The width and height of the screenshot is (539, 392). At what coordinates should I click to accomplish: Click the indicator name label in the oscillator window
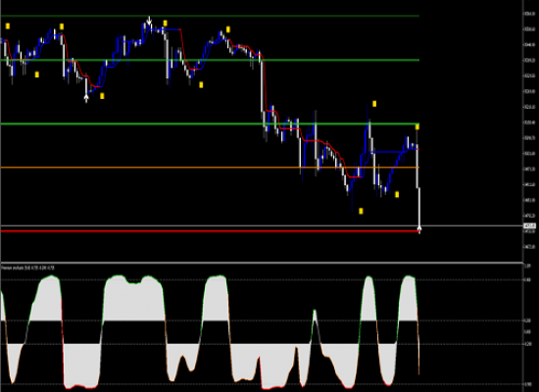coord(27,268)
